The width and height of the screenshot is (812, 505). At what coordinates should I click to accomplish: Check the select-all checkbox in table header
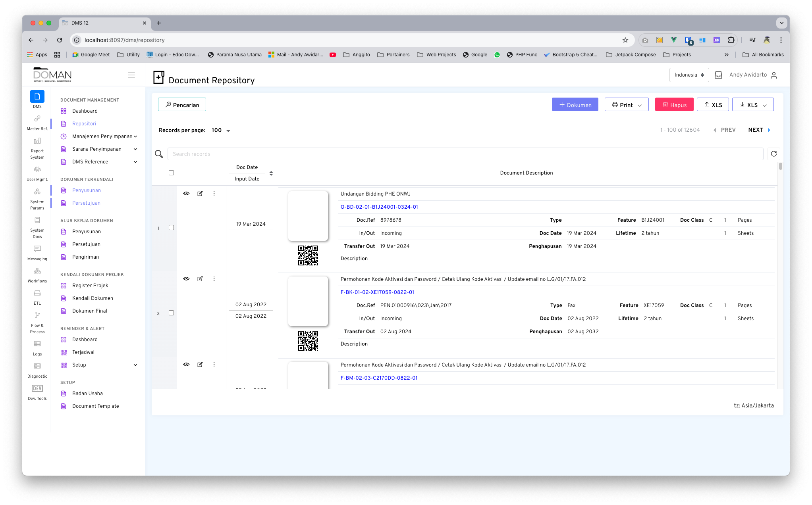pyautogui.click(x=171, y=173)
